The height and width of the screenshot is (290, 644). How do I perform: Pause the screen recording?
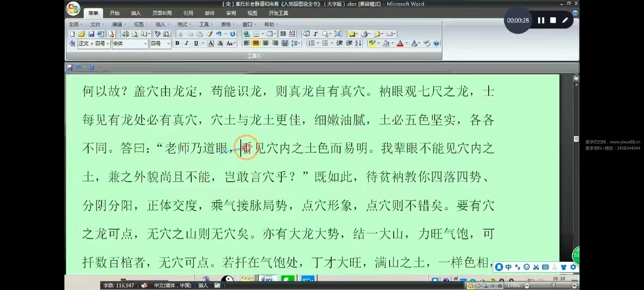pos(541,20)
